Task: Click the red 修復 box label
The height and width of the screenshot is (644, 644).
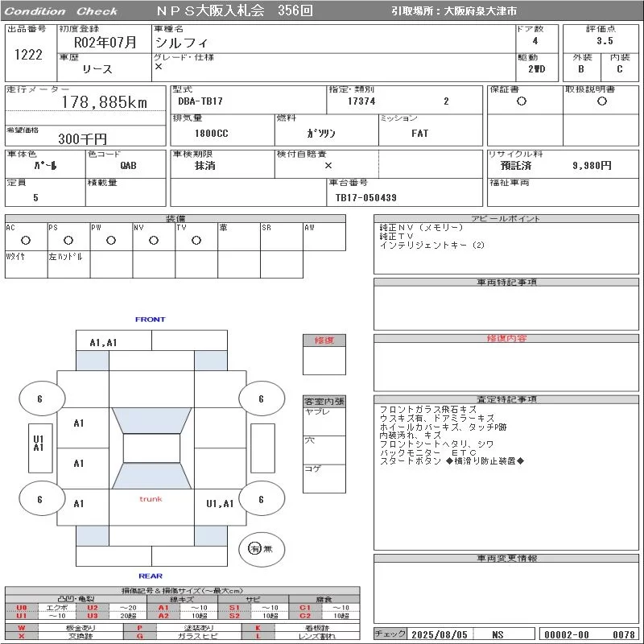Action: (x=324, y=341)
